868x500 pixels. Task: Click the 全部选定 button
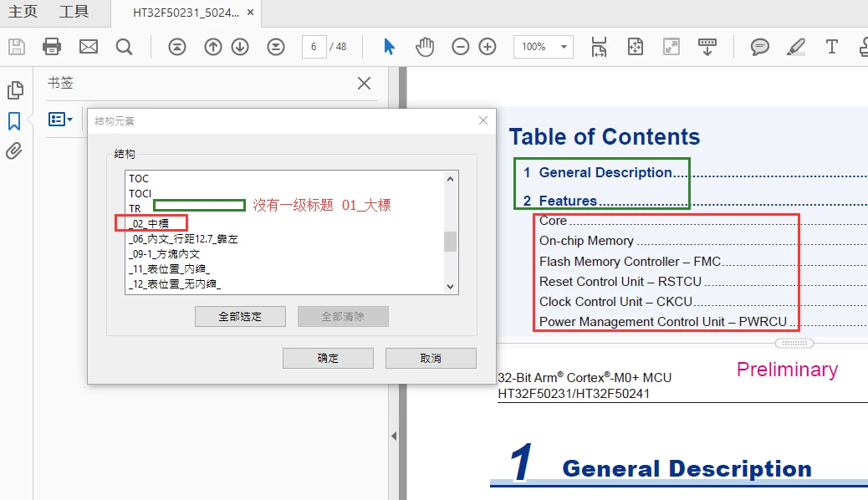coord(240,316)
